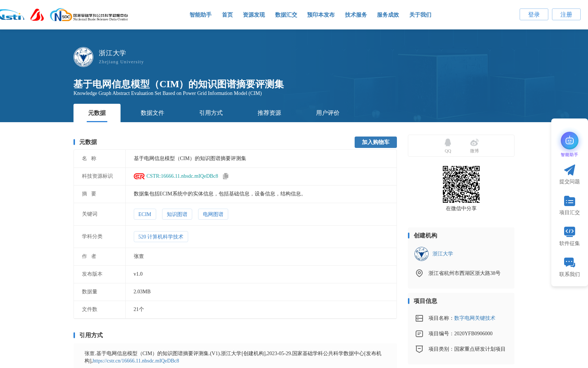Screen dimensions: 588x368
Task: Click the 项目汇交 folder icon
Action: tap(570, 201)
